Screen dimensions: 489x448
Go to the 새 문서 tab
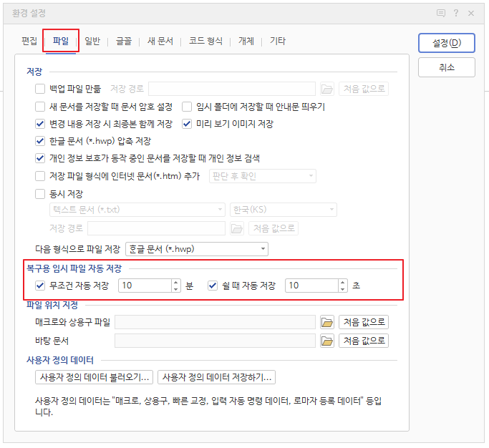pos(160,41)
